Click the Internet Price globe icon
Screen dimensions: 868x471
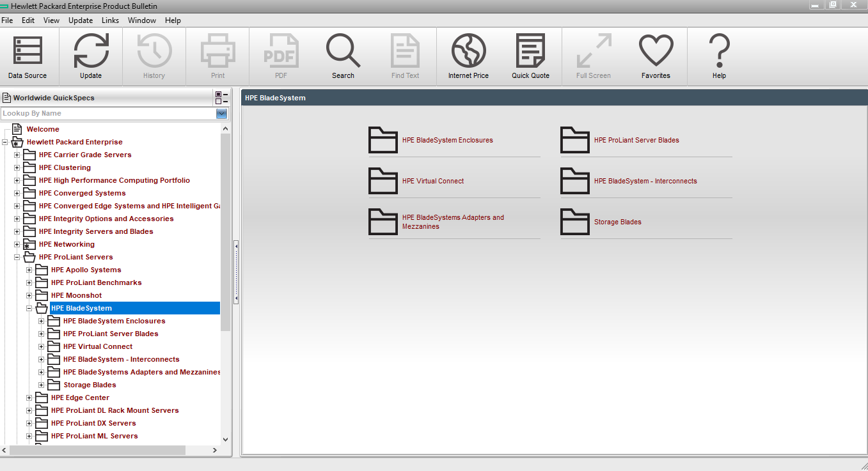pyautogui.click(x=468, y=57)
